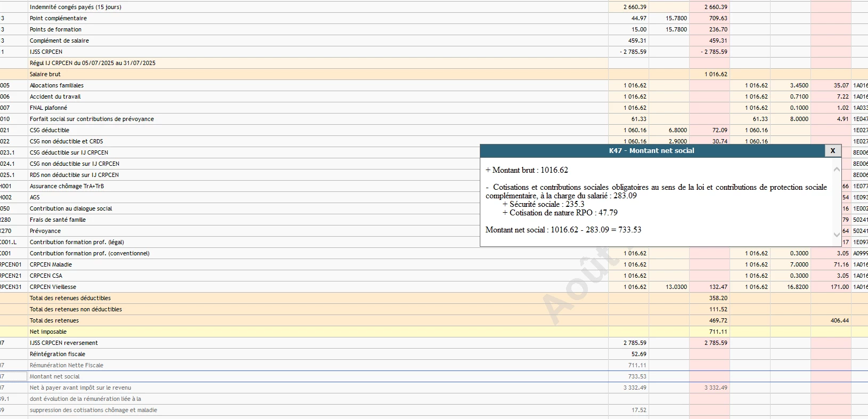Select 'CSG non déductible sur IJ CRPCEN' line
The height and width of the screenshot is (419, 868).
coord(75,164)
